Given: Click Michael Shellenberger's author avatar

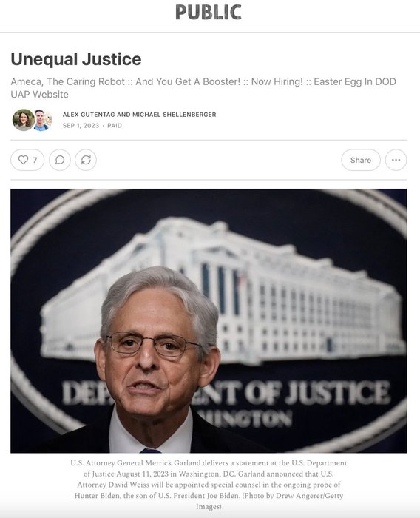Looking at the screenshot, I should pos(42,120).
